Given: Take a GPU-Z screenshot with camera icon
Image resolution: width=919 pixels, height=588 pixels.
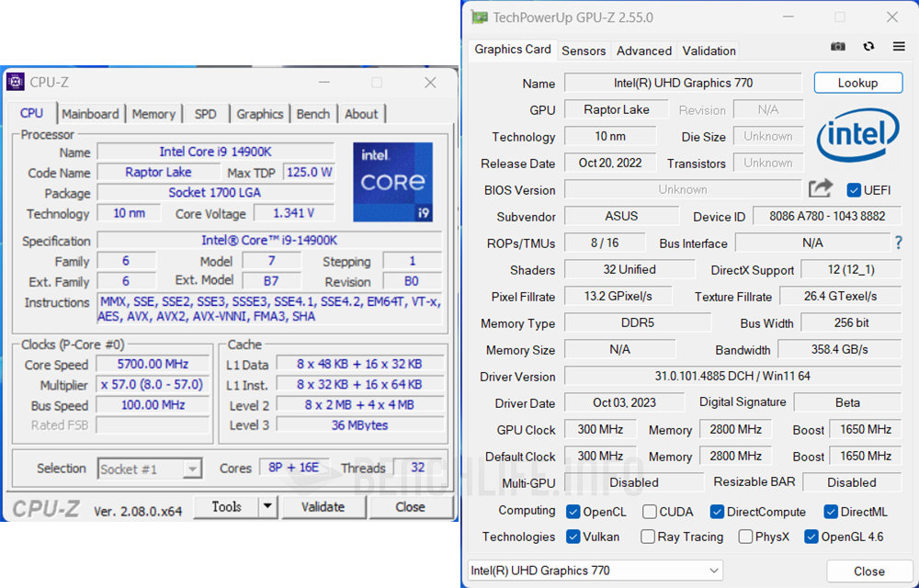Looking at the screenshot, I should pyautogui.click(x=838, y=47).
